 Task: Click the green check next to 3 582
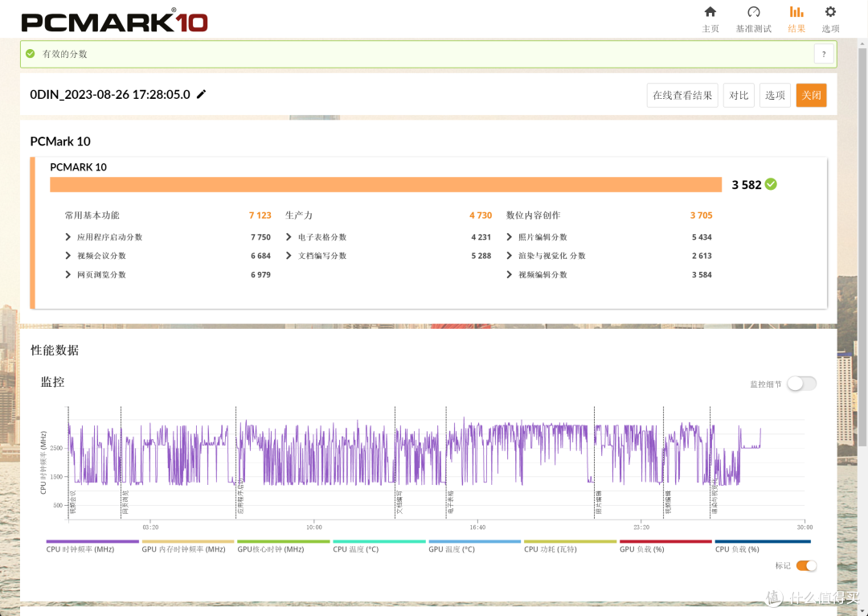point(771,184)
